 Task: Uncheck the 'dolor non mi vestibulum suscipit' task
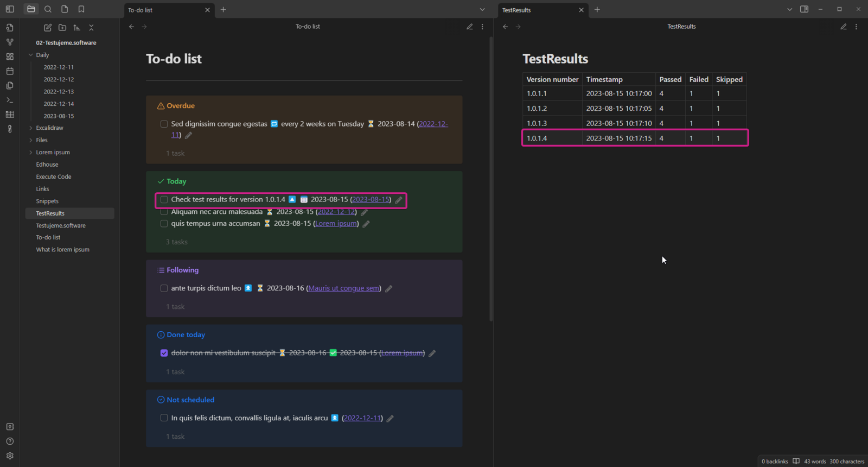(x=164, y=353)
